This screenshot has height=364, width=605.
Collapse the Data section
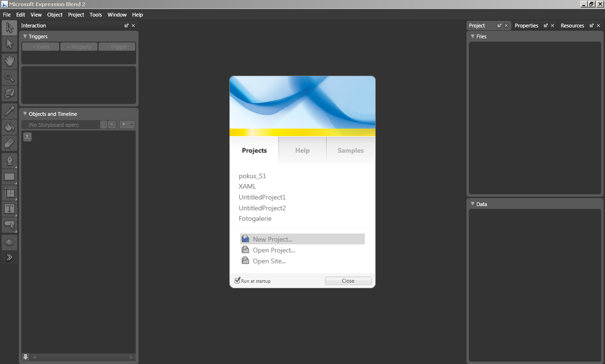(473, 204)
